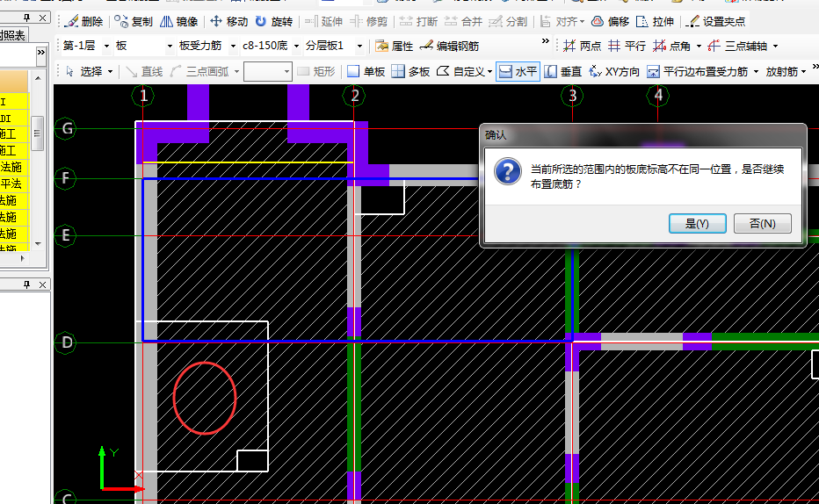Select the 打断 (break) tool
Viewport: 819px width, 504px height.
pos(418,21)
